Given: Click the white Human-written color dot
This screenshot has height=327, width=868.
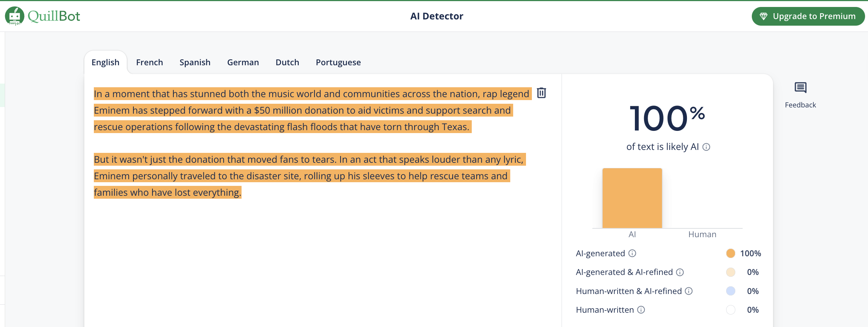Looking at the screenshot, I should point(731,310).
